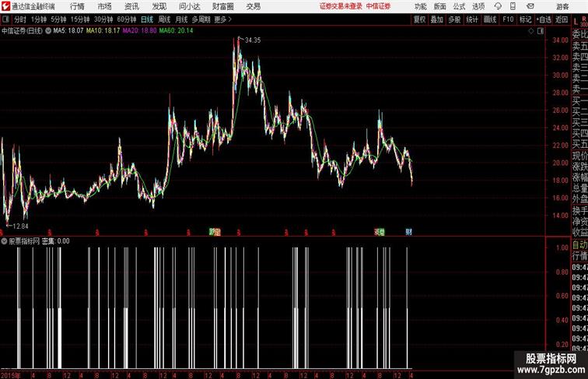Open the 发现 menu
Screen dimensions: 588x379
click(x=159, y=6)
